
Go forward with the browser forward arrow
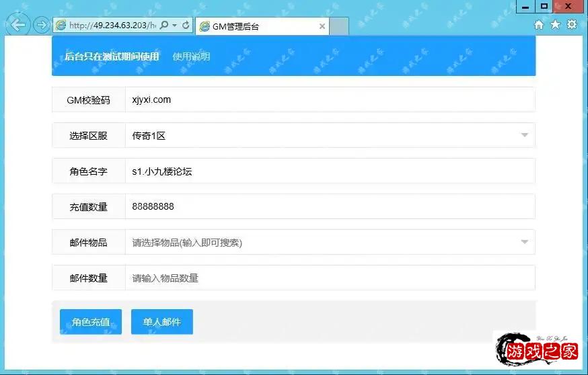pyautogui.click(x=41, y=25)
